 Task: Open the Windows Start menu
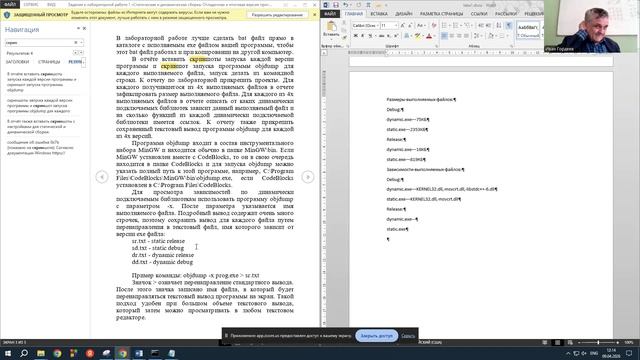click(8, 353)
